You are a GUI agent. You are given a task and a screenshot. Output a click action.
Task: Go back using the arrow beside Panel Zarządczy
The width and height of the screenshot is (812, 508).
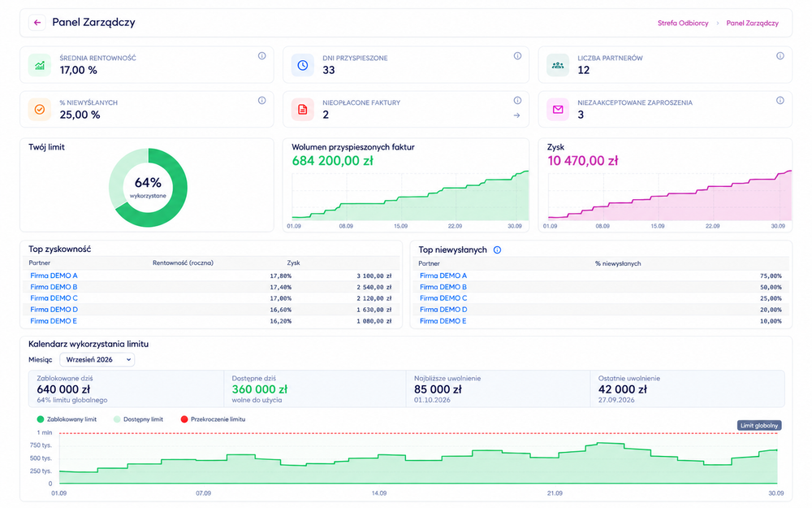pyautogui.click(x=37, y=22)
